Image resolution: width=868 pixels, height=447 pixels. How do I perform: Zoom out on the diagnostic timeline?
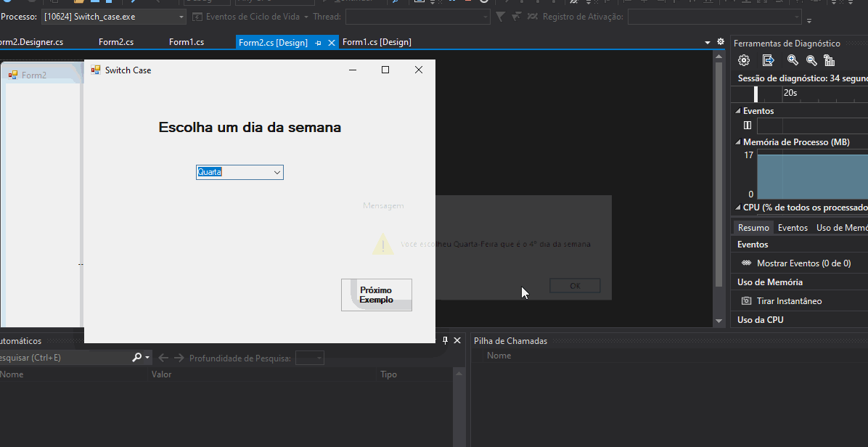click(x=811, y=60)
